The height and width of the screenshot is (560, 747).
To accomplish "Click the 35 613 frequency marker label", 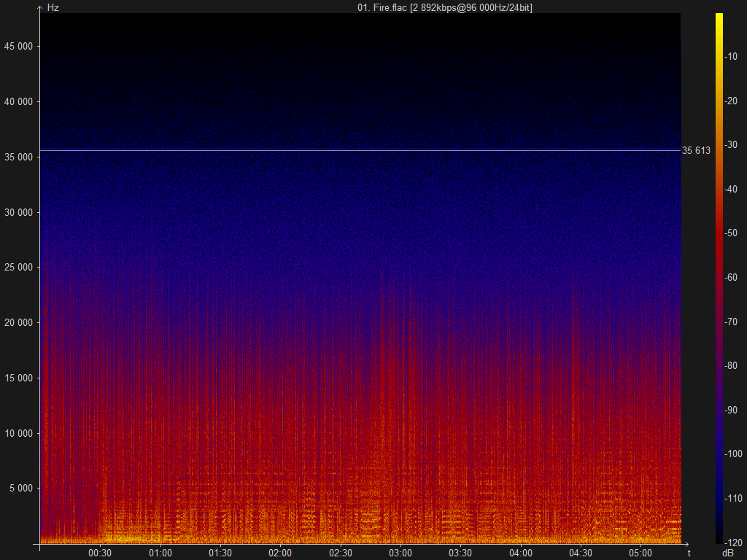I will [696, 150].
